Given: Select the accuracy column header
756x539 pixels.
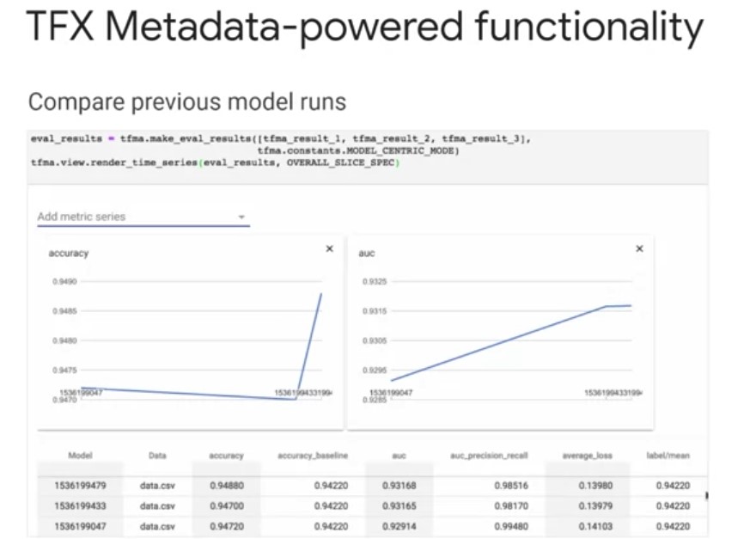Looking at the screenshot, I should pyautogui.click(x=226, y=456).
